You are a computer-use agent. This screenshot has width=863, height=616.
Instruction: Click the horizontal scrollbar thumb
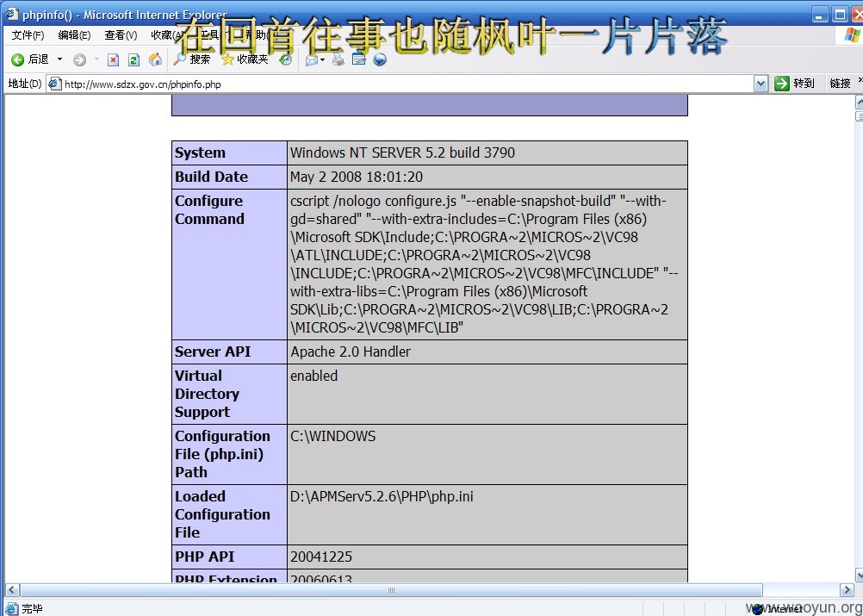[x=391, y=589]
